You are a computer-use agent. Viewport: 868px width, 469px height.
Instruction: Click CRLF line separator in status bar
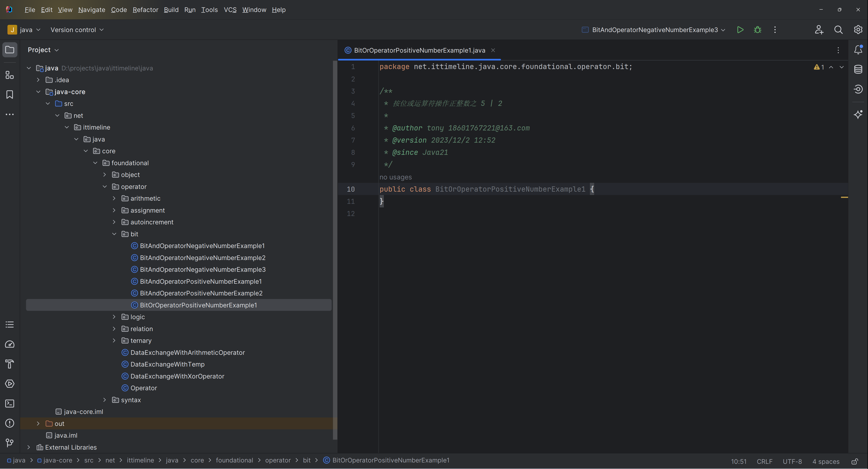point(765,461)
